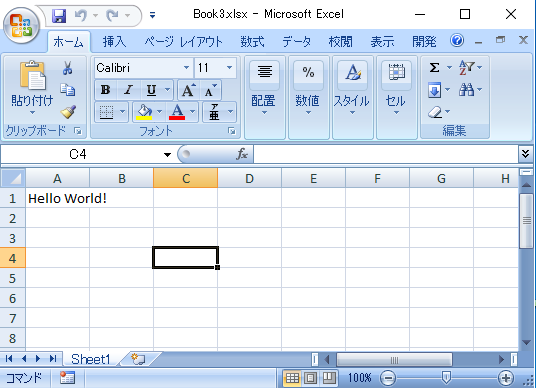Click the Increase Font Size icon
Image resolution: width=536 pixels, height=388 pixels.
[189, 90]
